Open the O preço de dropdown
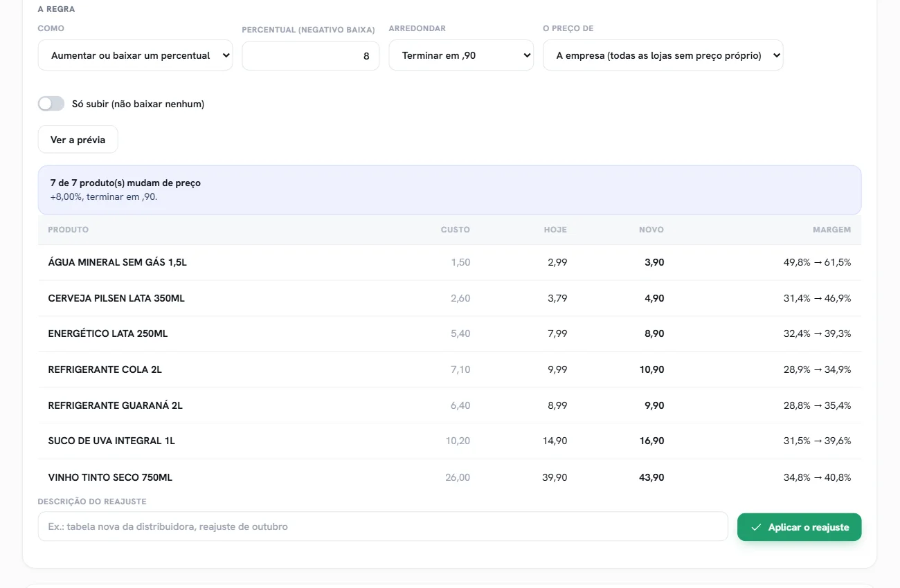Image resolution: width=900 pixels, height=588 pixels. 663,55
